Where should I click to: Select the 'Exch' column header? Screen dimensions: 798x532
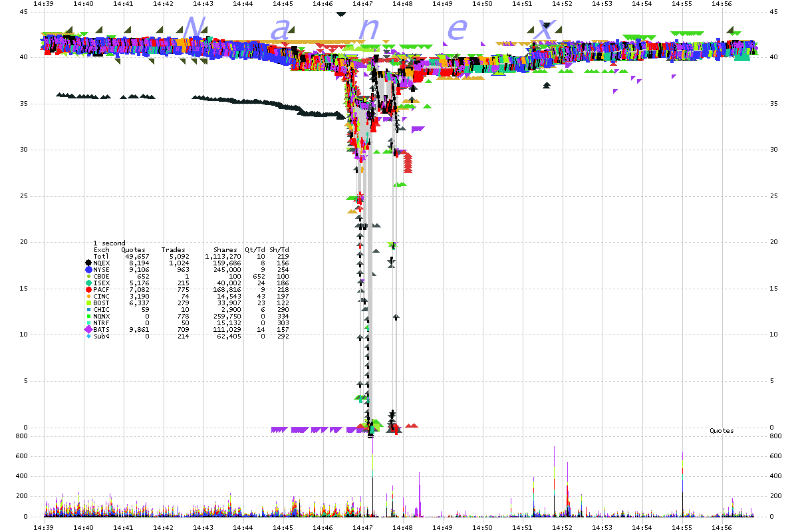pyautogui.click(x=101, y=250)
